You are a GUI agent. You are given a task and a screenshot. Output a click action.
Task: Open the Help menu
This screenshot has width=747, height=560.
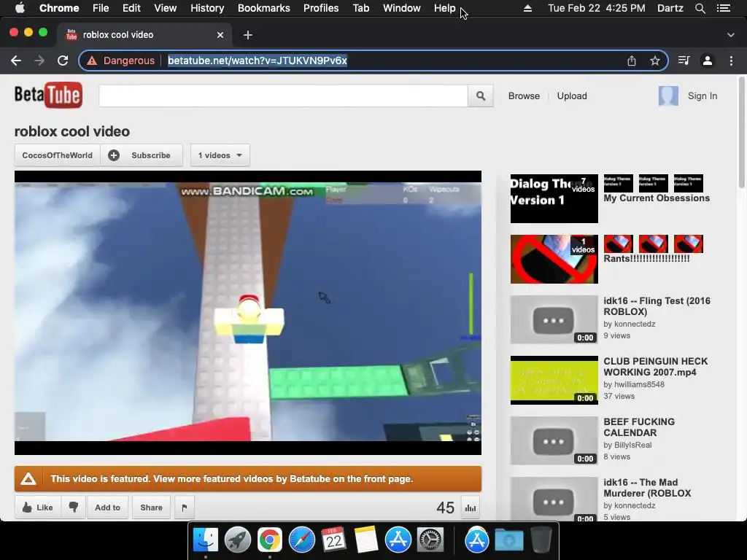[444, 8]
